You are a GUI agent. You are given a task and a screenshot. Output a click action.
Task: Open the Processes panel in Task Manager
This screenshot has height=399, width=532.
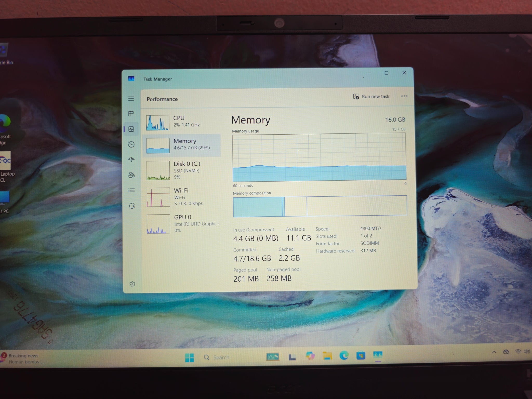[x=131, y=114]
